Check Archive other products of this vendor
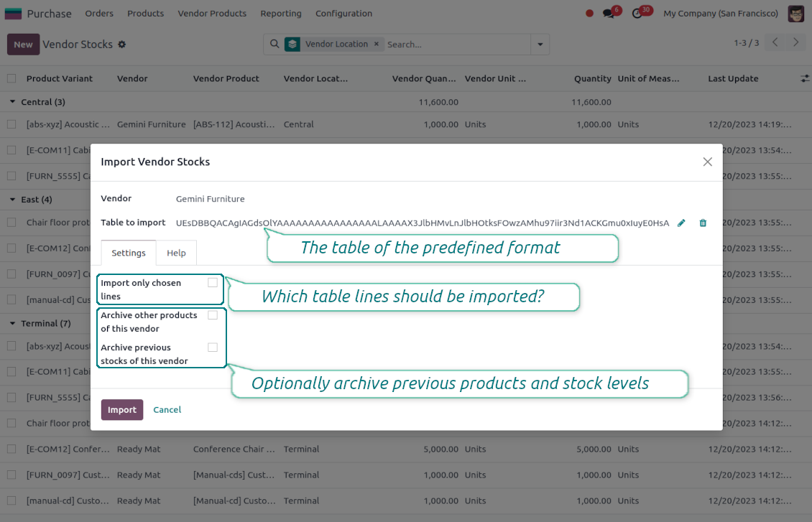812x522 pixels. click(x=213, y=315)
